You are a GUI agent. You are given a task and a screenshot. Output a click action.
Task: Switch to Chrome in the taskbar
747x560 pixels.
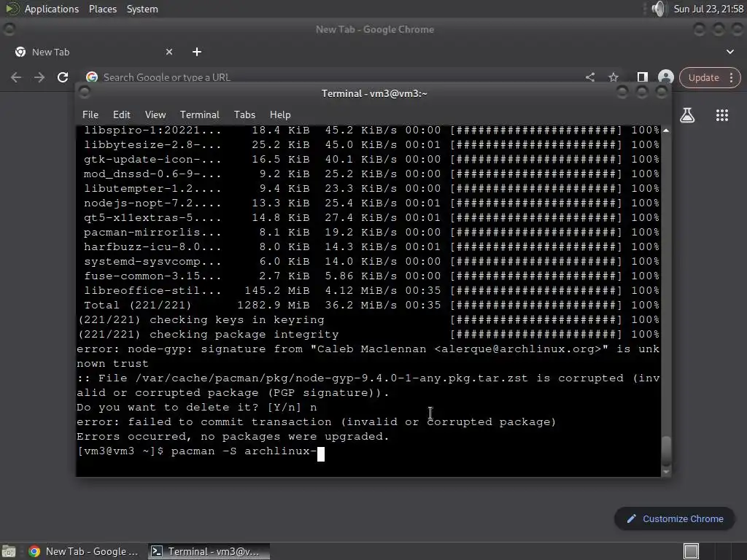(84, 551)
